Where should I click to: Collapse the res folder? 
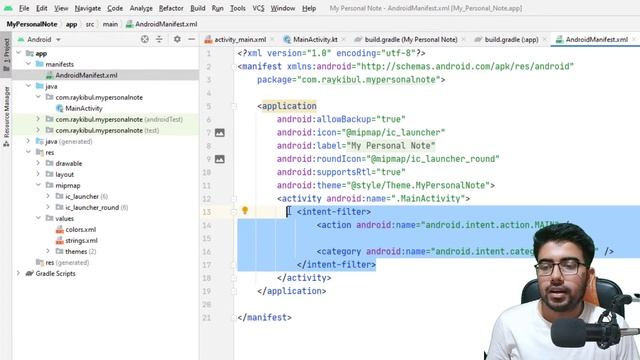28,152
